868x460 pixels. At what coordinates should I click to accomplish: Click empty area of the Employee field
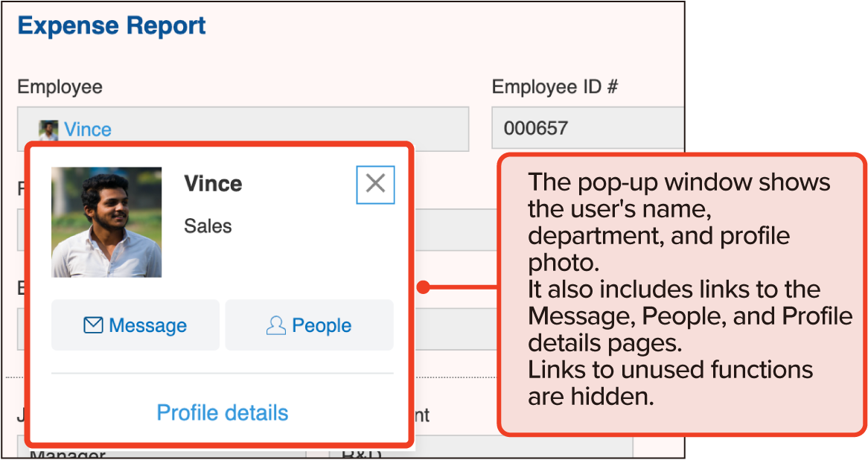tap(298, 128)
